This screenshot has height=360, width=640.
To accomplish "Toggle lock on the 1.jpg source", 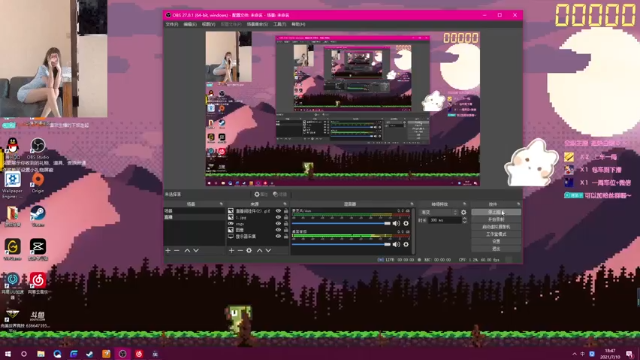I will pos(286,218).
